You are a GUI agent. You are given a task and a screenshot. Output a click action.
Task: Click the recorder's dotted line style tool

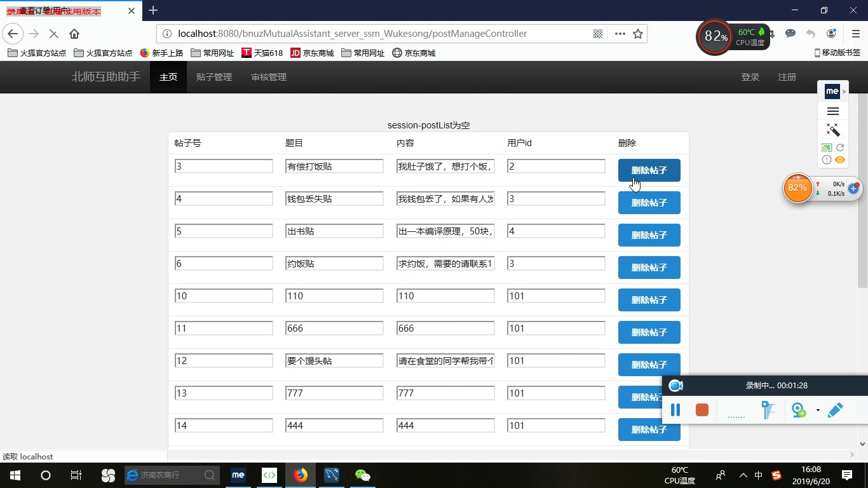point(736,416)
